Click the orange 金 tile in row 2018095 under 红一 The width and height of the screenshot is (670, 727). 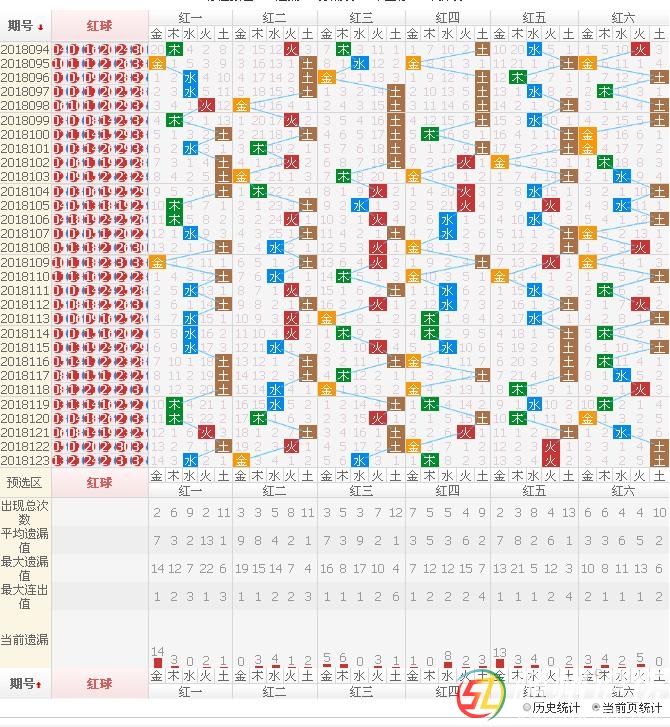point(157,63)
